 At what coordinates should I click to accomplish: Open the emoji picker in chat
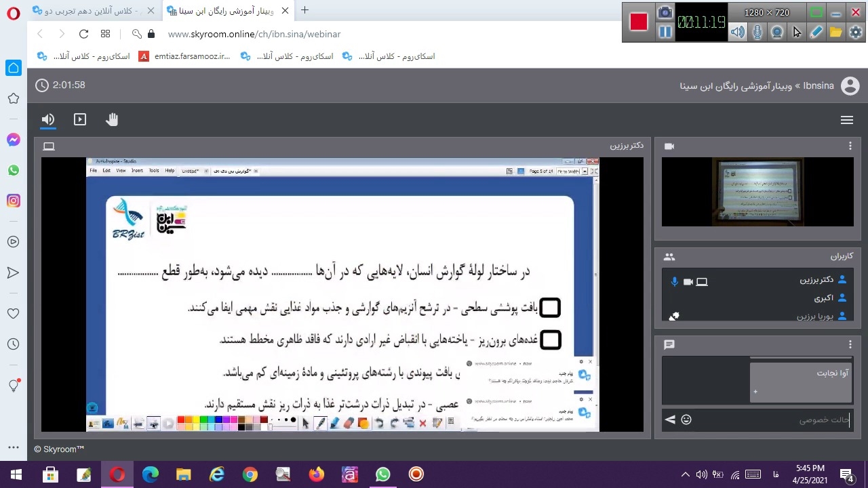tap(686, 420)
